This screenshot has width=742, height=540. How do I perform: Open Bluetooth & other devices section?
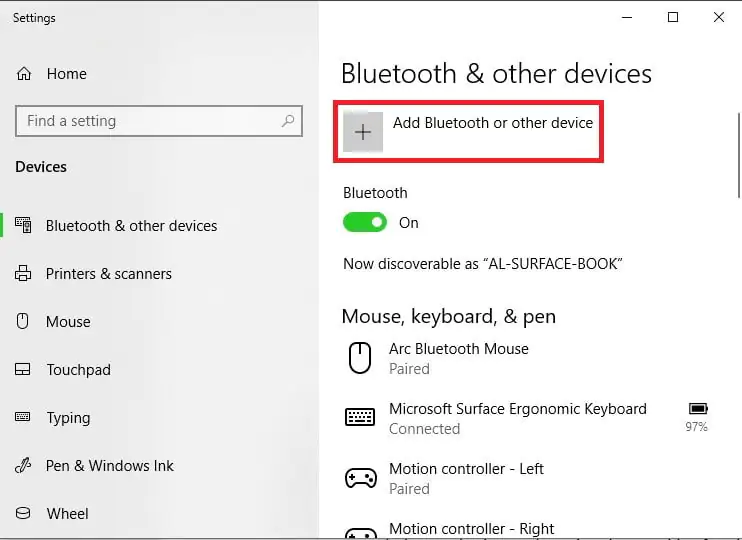[131, 226]
